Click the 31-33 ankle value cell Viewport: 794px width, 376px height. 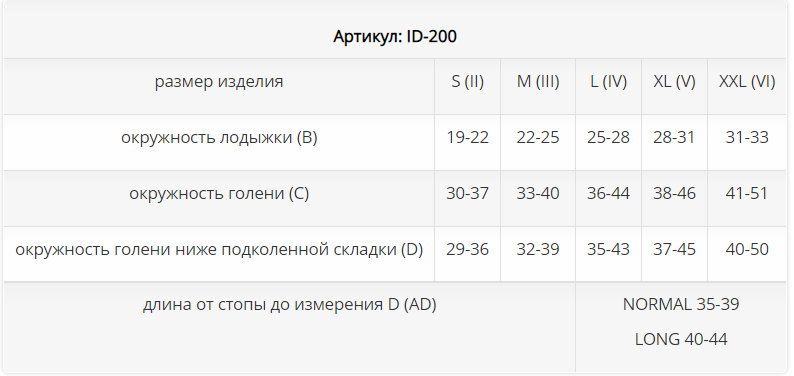tap(747, 138)
